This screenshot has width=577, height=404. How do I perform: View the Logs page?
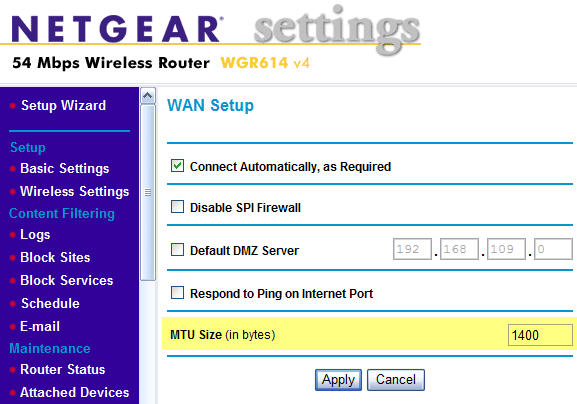click(x=35, y=235)
